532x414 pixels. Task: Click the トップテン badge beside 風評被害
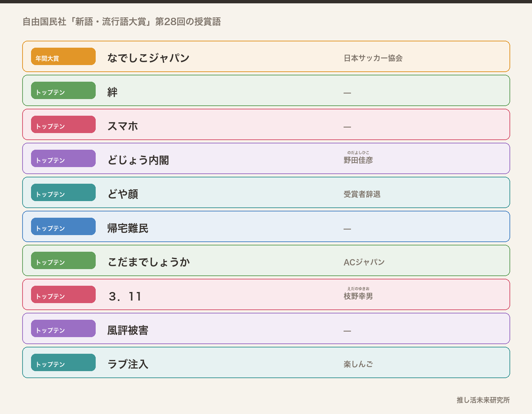tap(63, 328)
